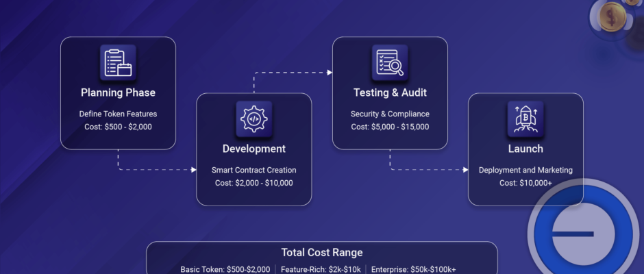Click "Basic Token: $500-$2,000" text
This screenshot has height=274, width=644.
(225, 269)
